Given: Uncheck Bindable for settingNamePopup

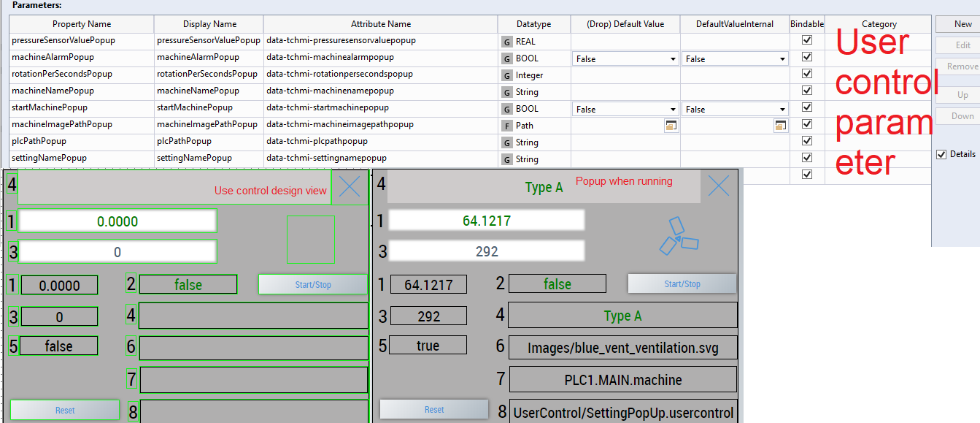Looking at the screenshot, I should pos(806,158).
